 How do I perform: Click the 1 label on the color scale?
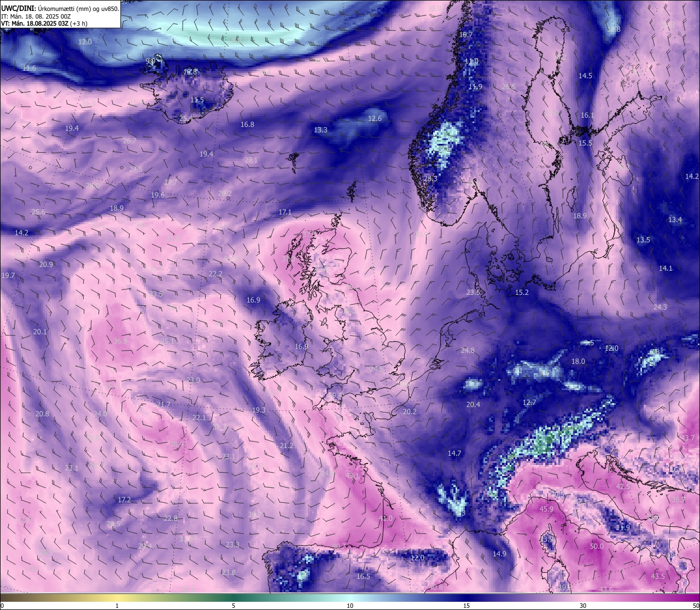coord(117,606)
